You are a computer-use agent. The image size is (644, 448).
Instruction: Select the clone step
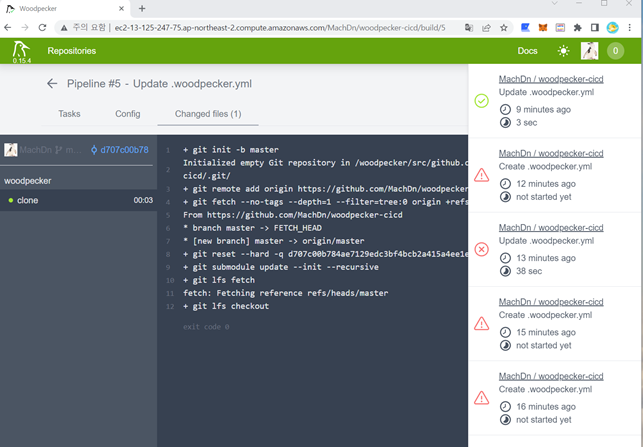[78, 200]
